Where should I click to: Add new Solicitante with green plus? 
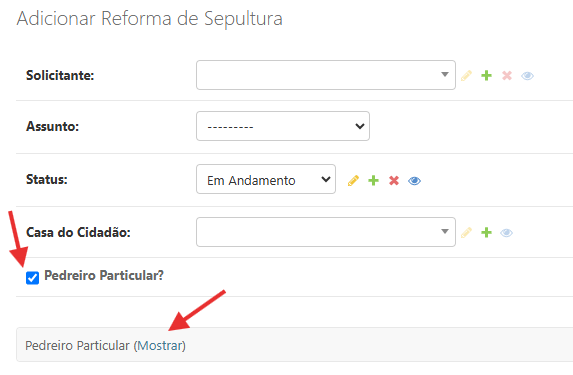tap(486, 76)
